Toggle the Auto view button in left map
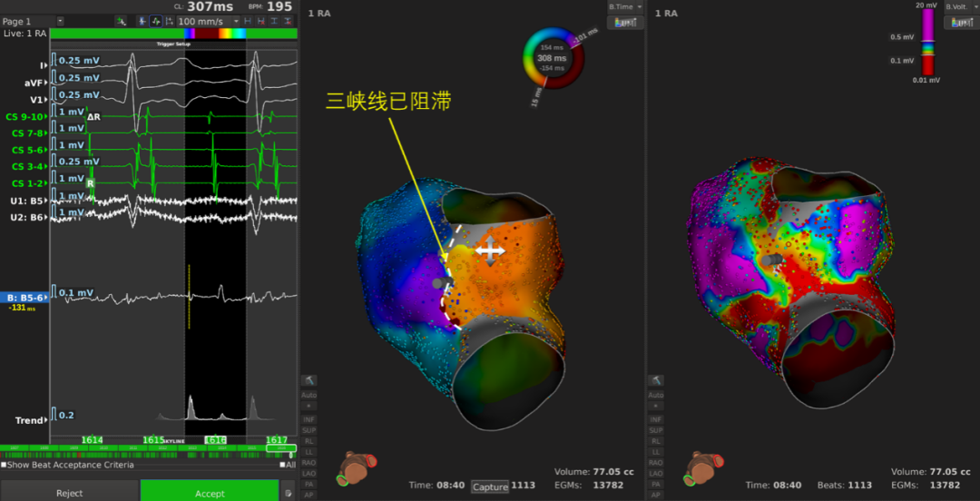Viewport: 980px width, 501px height. coord(309,396)
